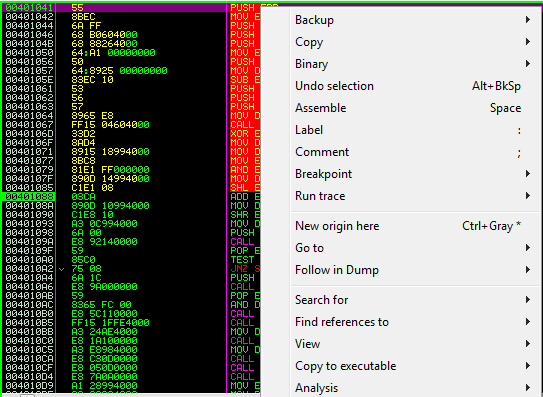543x397 pixels.
Task: Click hex bytes 8915 18994000
Action: coord(110,152)
